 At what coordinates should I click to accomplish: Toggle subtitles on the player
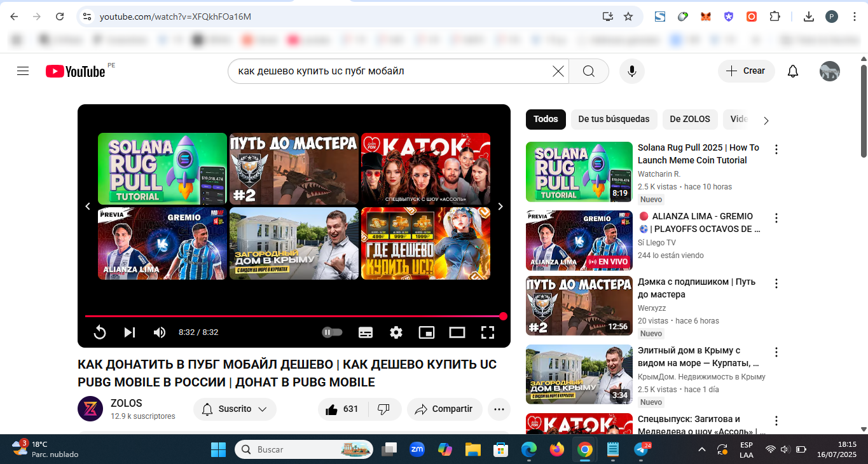pos(366,332)
